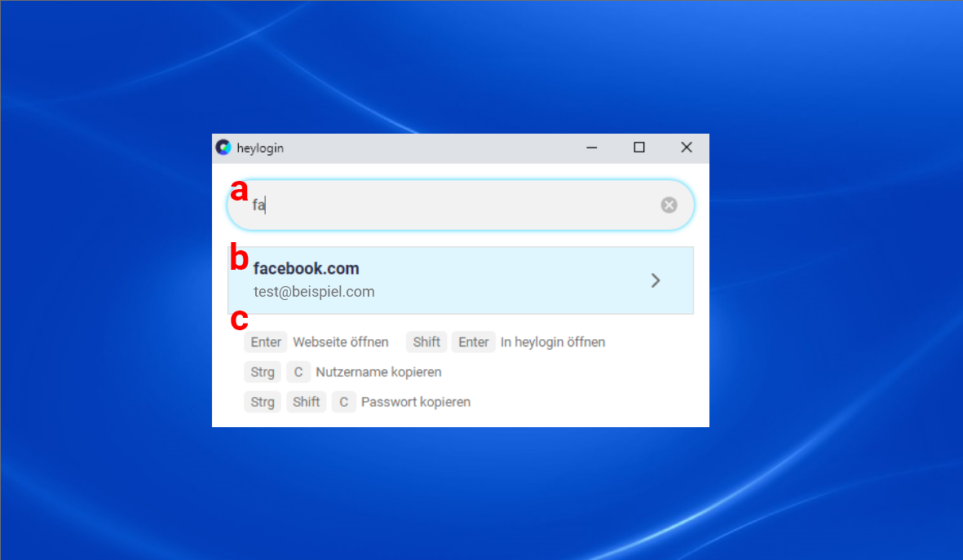Screen dimensions: 963x560
Task: Click the Enter key hint beside In heylogin öffnen
Action: tap(474, 342)
